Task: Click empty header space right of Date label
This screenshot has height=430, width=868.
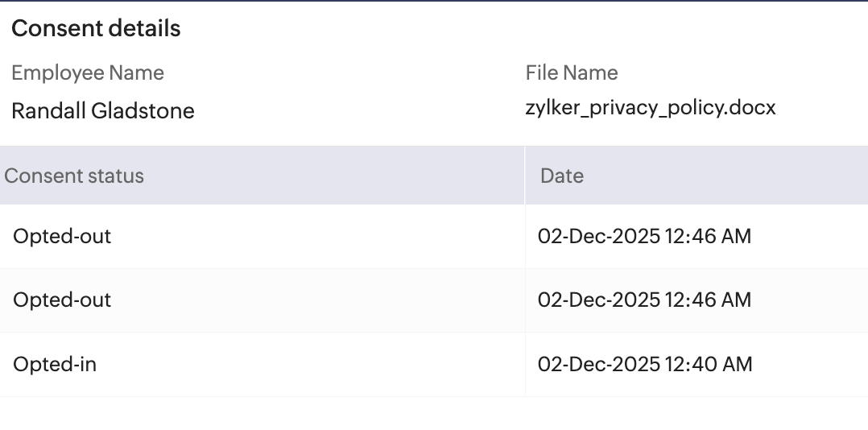Action: [x=725, y=176]
